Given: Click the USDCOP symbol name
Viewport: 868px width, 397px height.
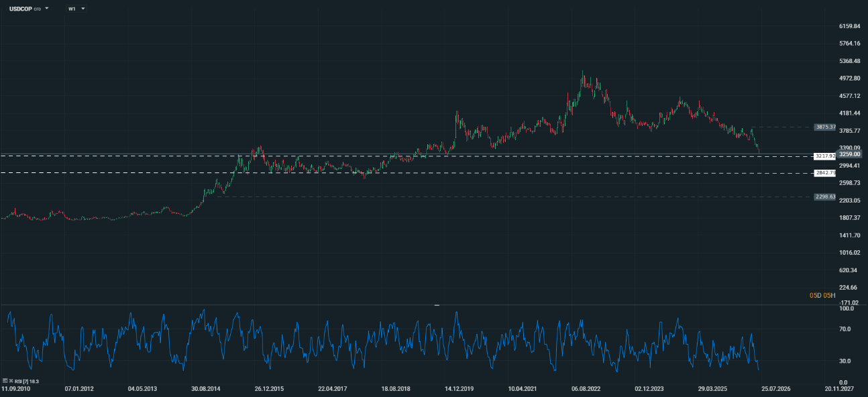Looking at the screenshot, I should click(x=21, y=9).
